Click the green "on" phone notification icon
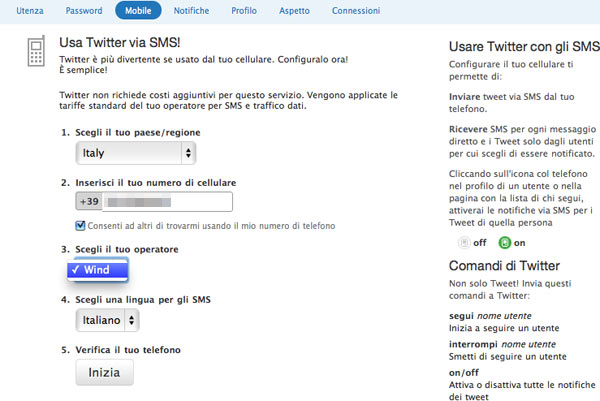This screenshot has height=401, width=600. click(505, 242)
